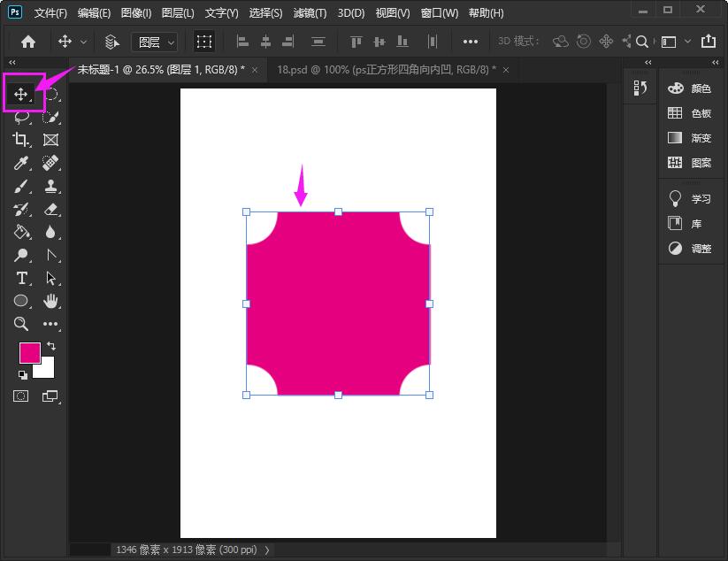
Task: Select the Elliptical Marquee tool
Action: [x=52, y=95]
